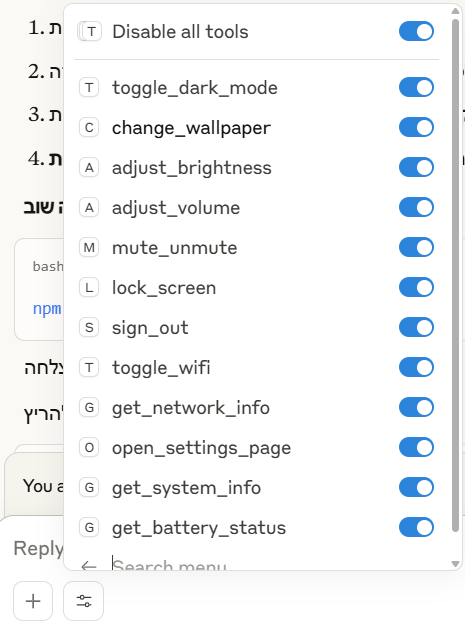Click the L icon beside lock_screen

[89, 288]
